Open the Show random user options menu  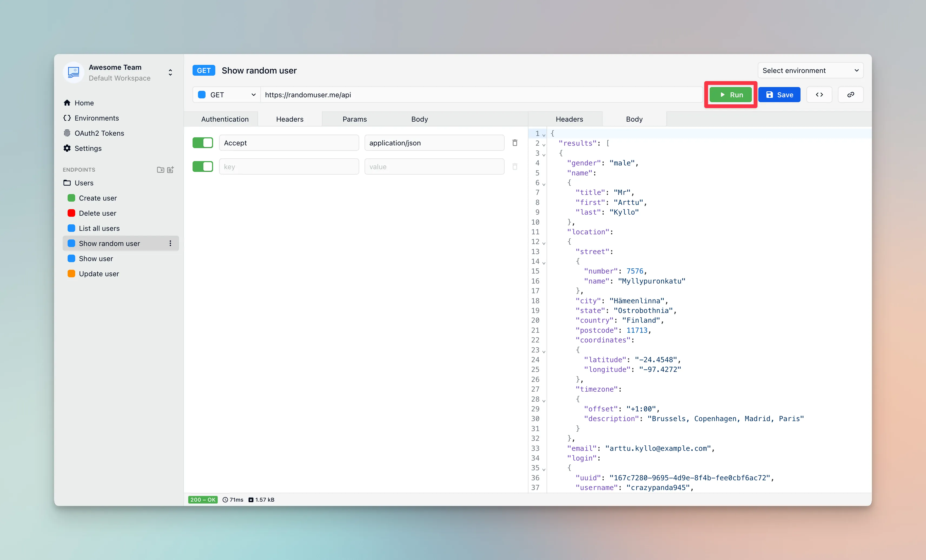[170, 244]
